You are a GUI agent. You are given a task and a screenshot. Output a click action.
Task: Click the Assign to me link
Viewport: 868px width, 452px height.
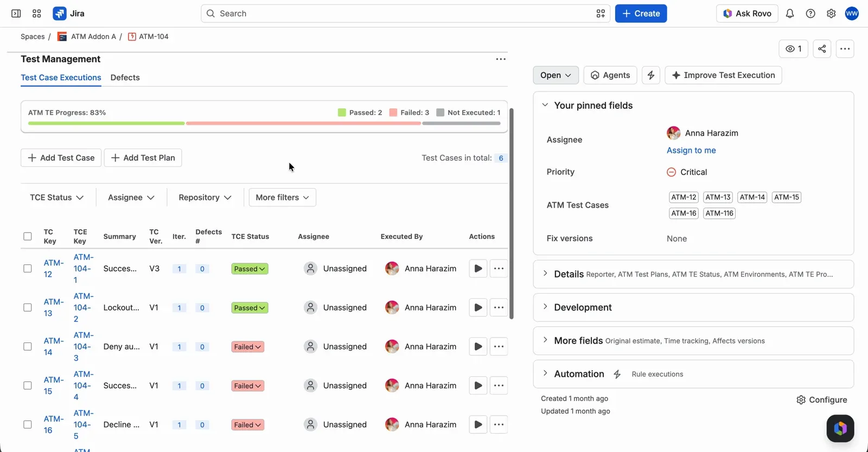tap(691, 151)
